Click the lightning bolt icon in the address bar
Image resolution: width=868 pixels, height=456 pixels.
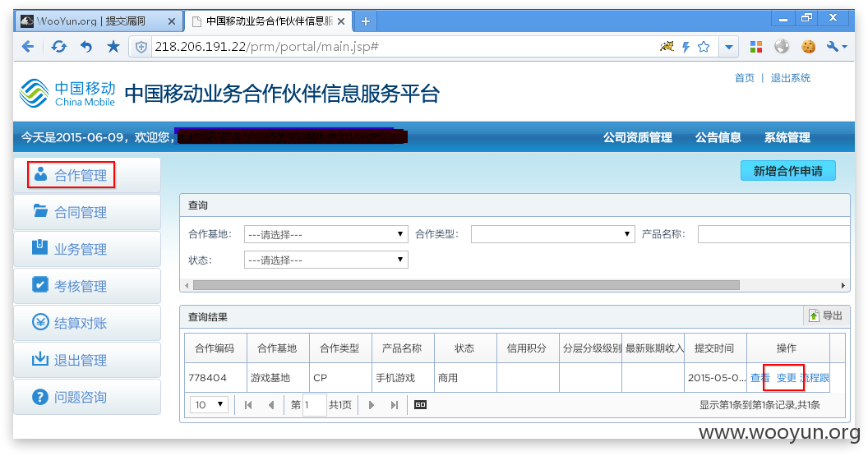(x=686, y=47)
